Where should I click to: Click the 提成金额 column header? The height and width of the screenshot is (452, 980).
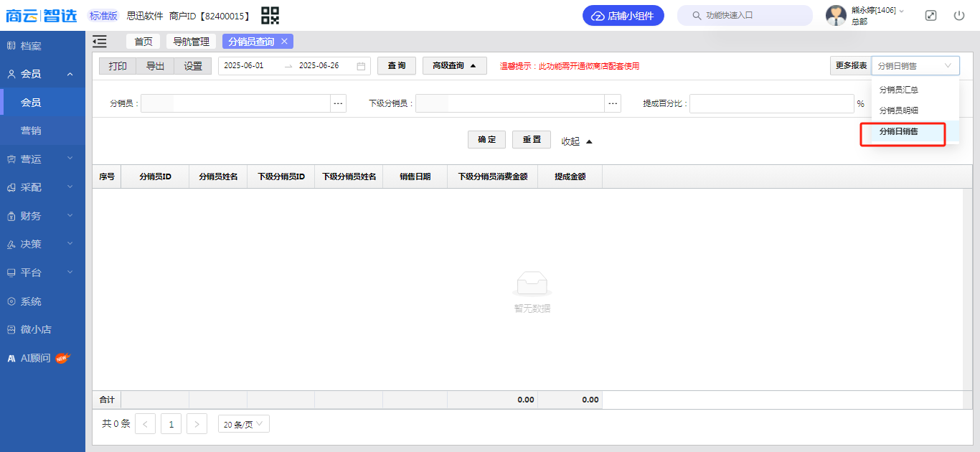pyautogui.click(x=570, y=176)
